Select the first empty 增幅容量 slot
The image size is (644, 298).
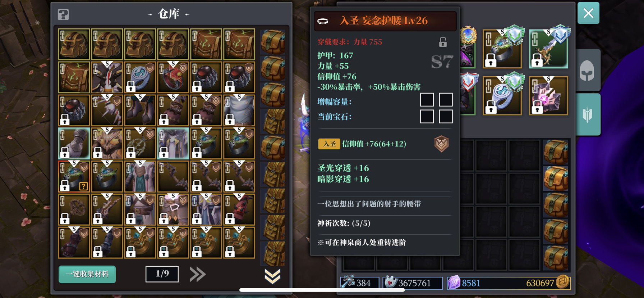tap(427, 100)
